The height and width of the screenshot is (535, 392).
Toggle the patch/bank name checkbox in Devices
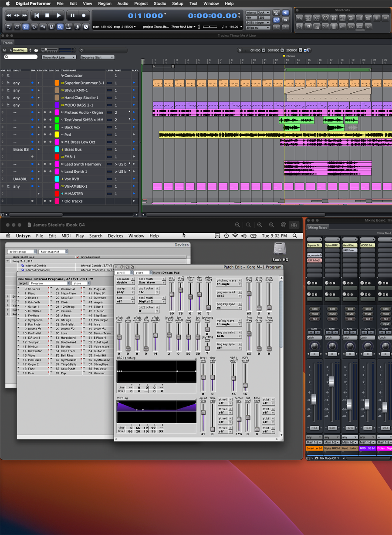coord(78,257)
